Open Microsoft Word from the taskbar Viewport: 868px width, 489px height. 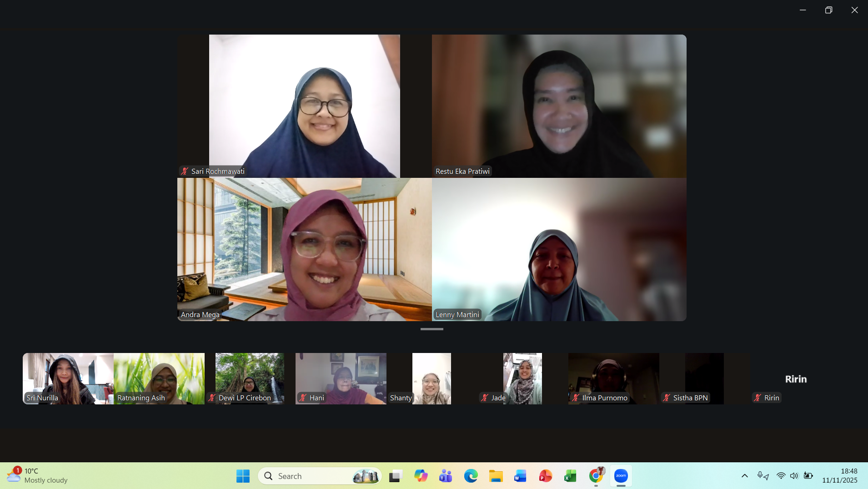pyautogui.click(x=520, y=476)
